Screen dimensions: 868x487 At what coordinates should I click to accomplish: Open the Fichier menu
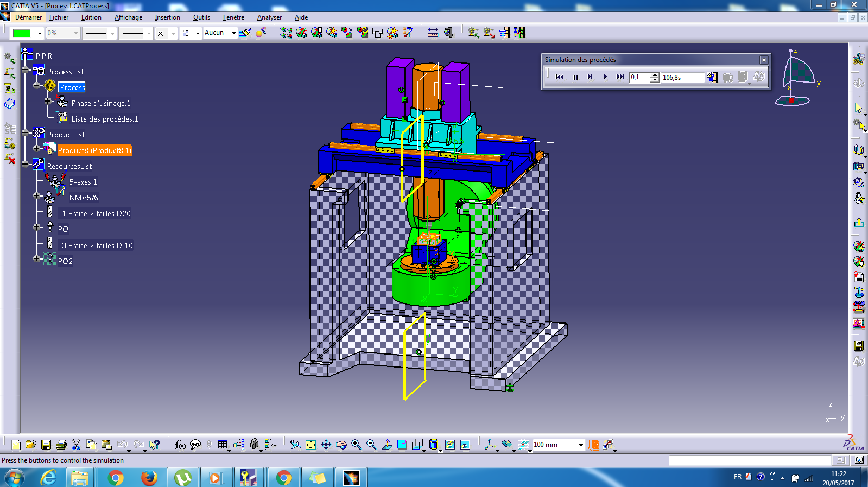[59, 17]
